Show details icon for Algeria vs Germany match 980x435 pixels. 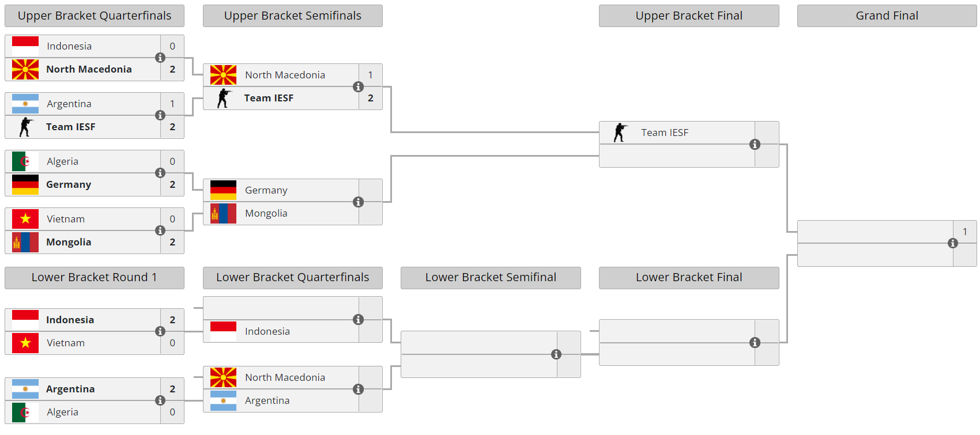(160, 173)
